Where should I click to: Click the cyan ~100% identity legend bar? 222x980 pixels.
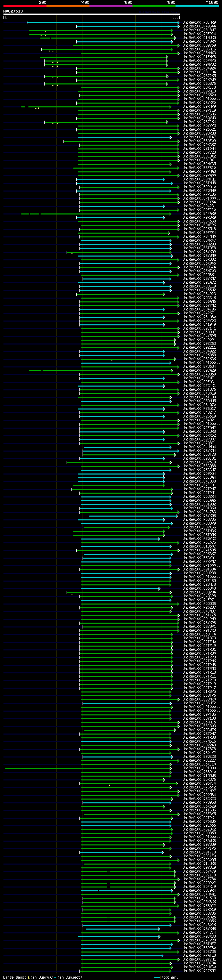pos(197,6)
